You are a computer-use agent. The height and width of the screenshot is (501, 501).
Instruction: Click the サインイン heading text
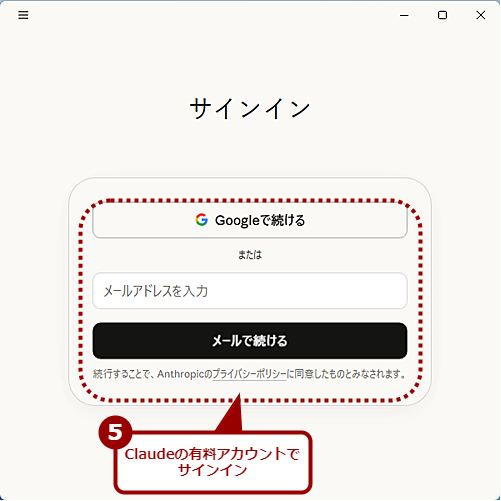(x=250, y=109)
